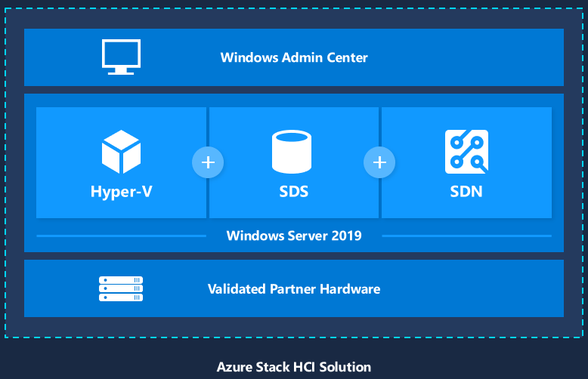Image resolution: width=588 pixels, height=379 pixels.
Task: Click the plus circle between Hyper-V and SDS
Action: (x=208, y=162)
